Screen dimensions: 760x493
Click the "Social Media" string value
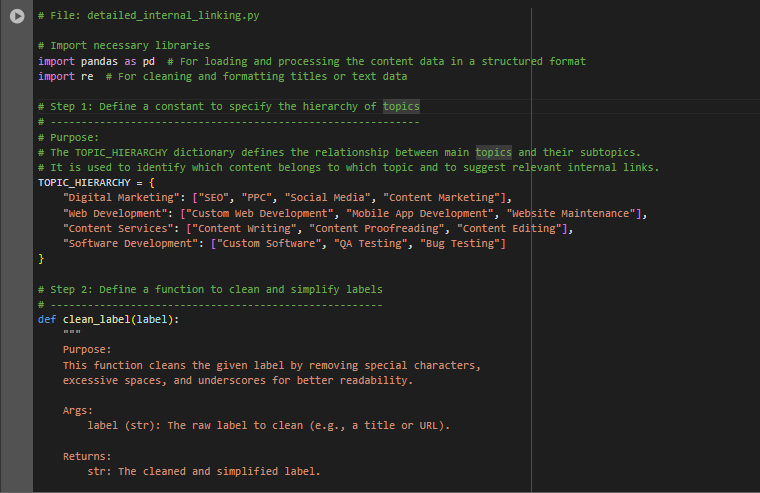point(328,198)
